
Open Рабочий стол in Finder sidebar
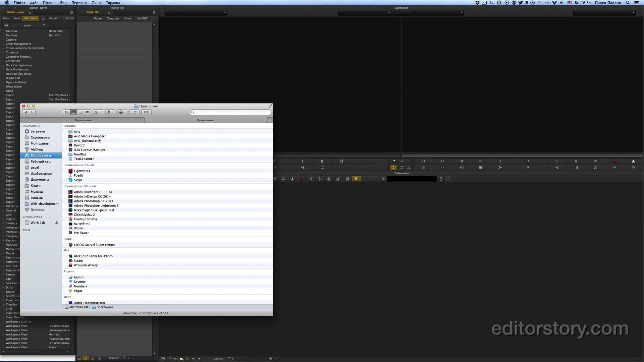[x=41, y=162]
